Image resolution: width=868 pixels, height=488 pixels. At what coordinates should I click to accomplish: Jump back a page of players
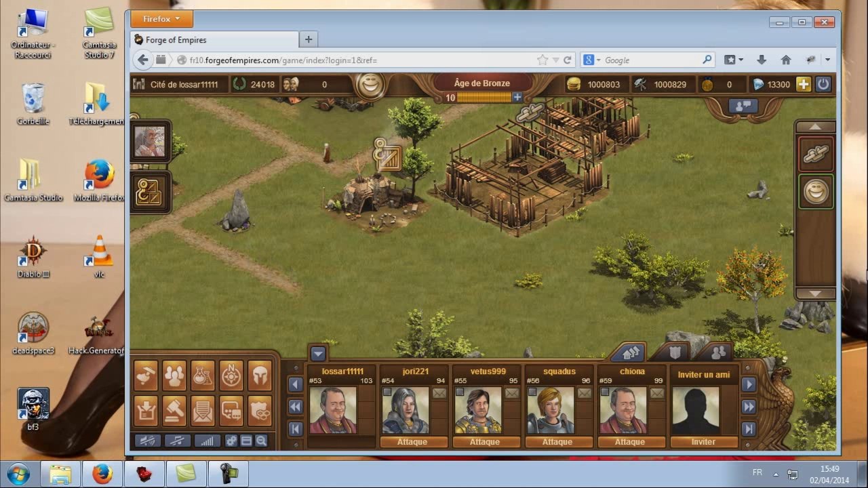296,407
